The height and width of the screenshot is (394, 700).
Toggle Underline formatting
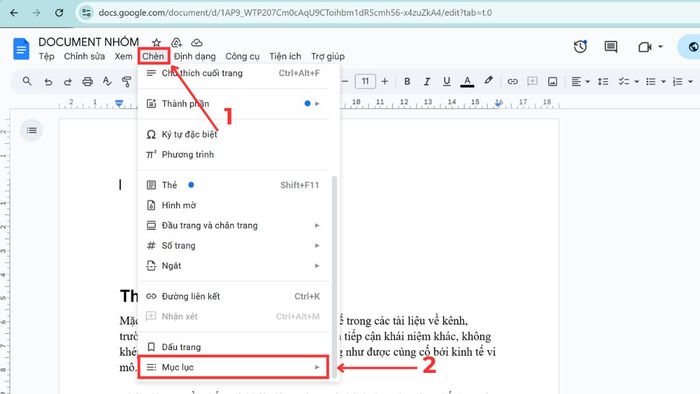click(446, 81)
